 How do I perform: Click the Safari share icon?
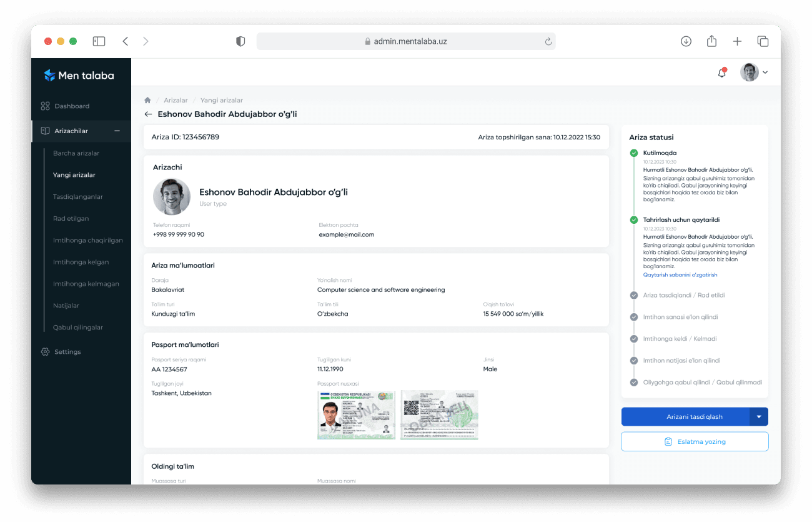click(x=711, y=41)
